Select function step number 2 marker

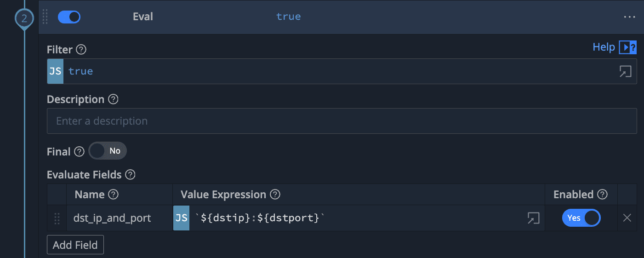24,18
